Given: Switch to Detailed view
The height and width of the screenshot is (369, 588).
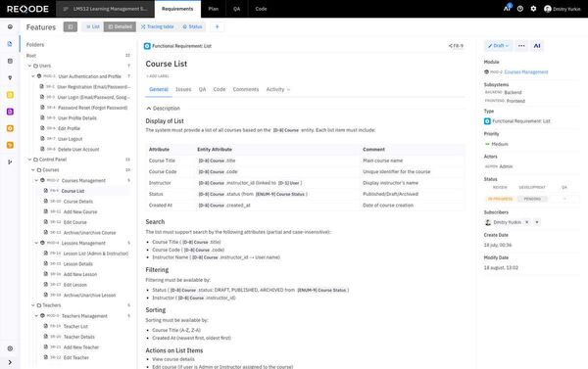Looking at the screenshot, I should [x=120, y=26].
